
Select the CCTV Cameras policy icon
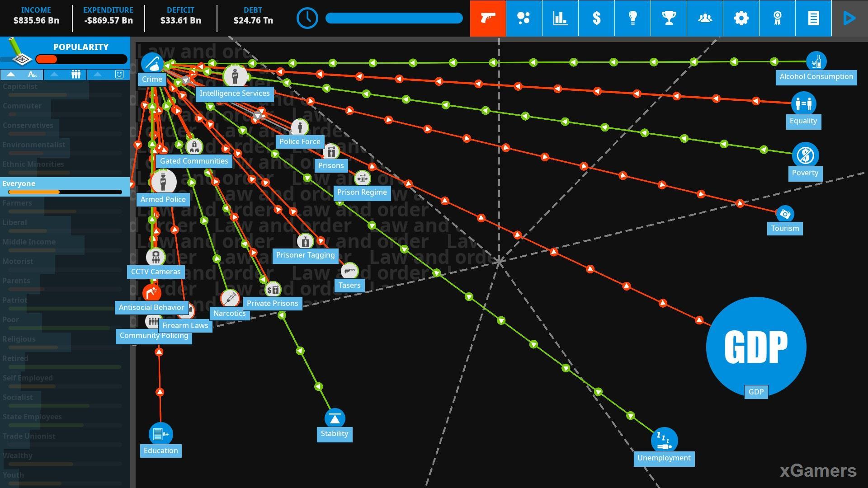pyautogui.click(x=156, y=256)
